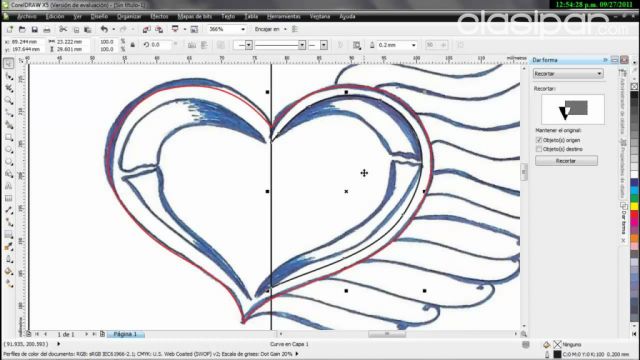Open the Efectos menu
The image size is (640, 360).
click(159, 16)
